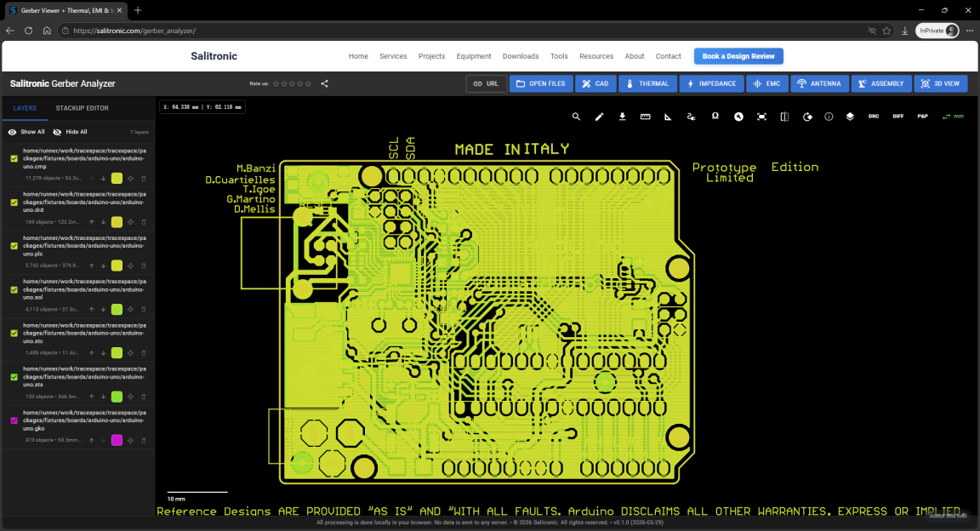The height and width of the screenshot is (531, 980).
Task: Activate the pencil edit tool
Action: [x=600, y=117]
